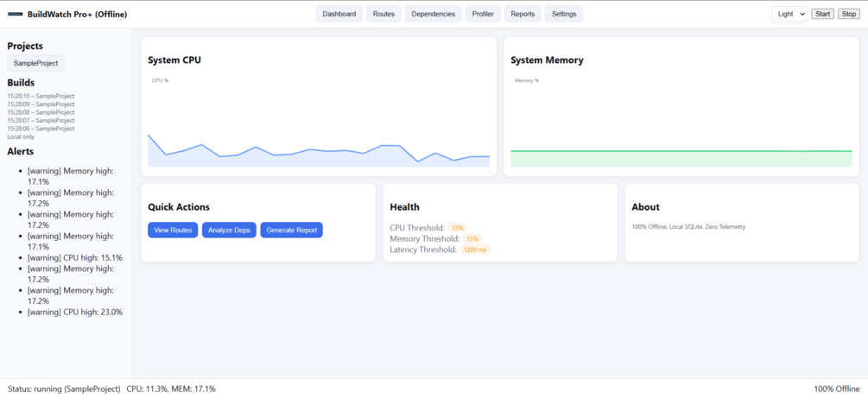Viewport: 868px width, 398px height.
Task: Click the Start button
Action: [822, 14]
